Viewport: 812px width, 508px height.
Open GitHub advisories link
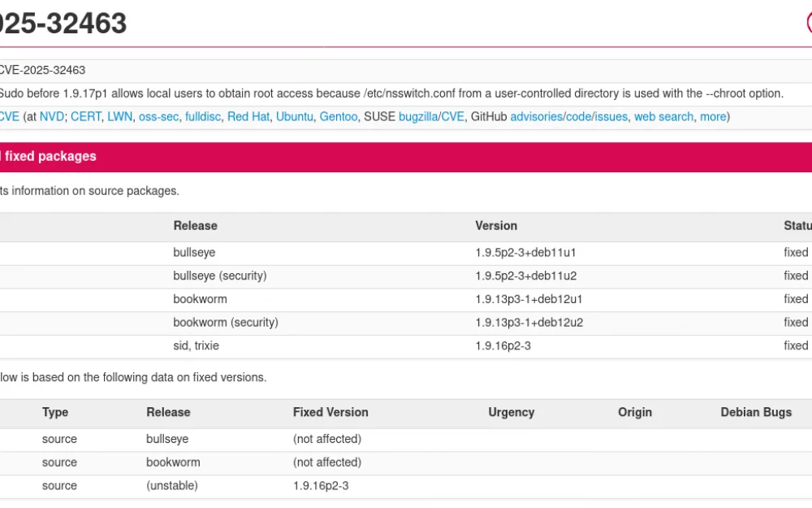(536, 116)
